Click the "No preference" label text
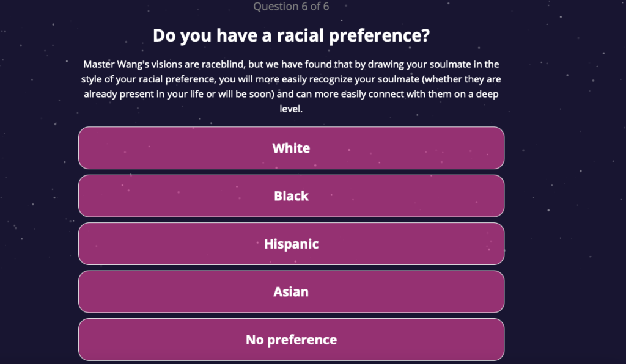Viewport: 626px width, 364px height. click(291, 340)
